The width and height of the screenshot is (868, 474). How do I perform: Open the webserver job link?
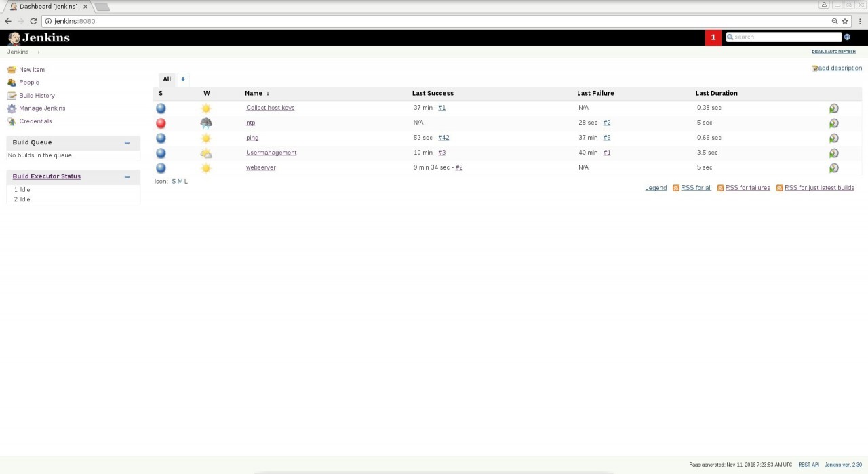pos(260,167)
